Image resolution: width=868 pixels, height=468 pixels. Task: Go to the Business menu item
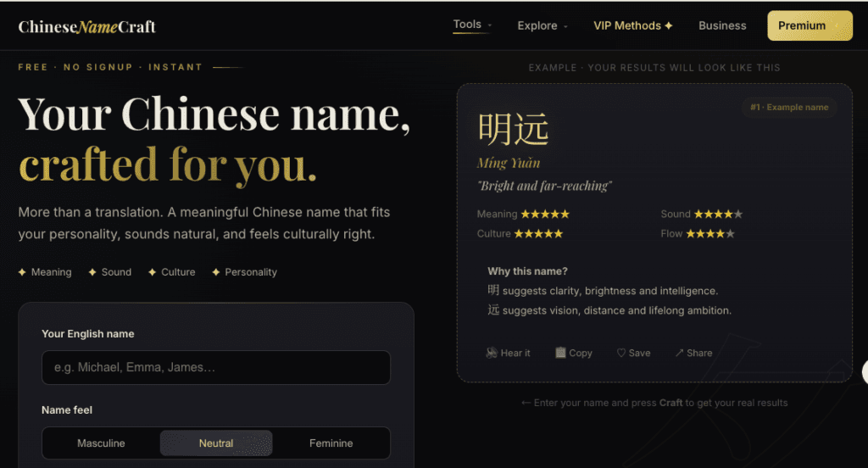click(x=722, y=25)
